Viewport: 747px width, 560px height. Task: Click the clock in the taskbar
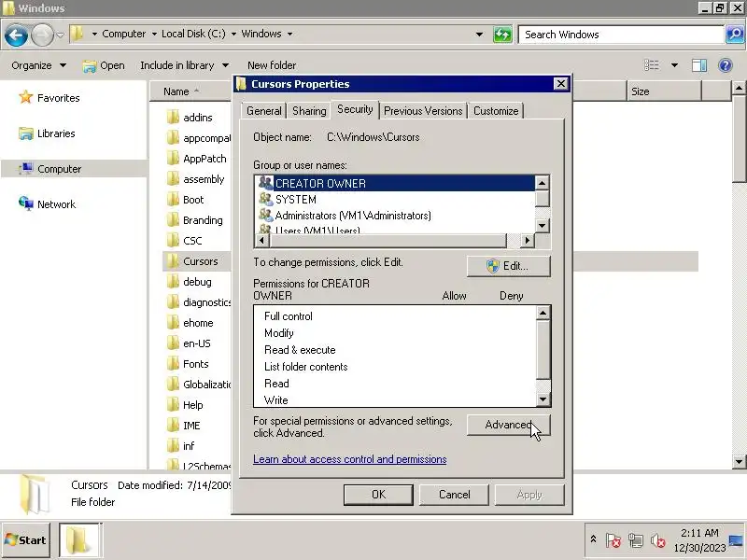pyautogui.click(x=698, y=540)
